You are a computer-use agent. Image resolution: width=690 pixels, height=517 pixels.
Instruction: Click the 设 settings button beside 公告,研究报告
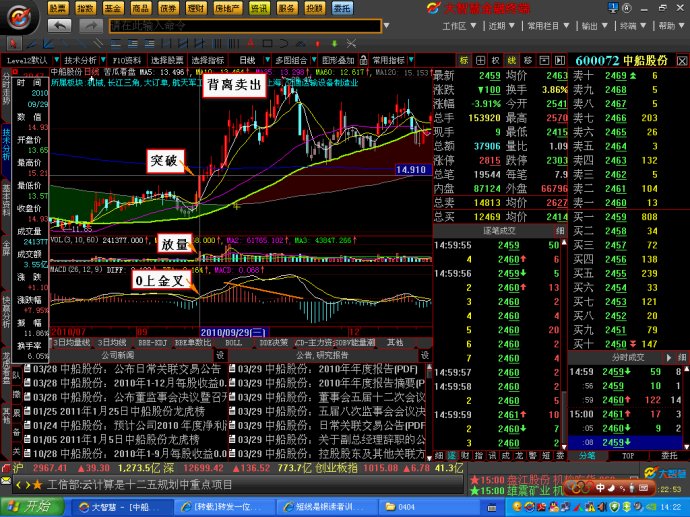425,355
